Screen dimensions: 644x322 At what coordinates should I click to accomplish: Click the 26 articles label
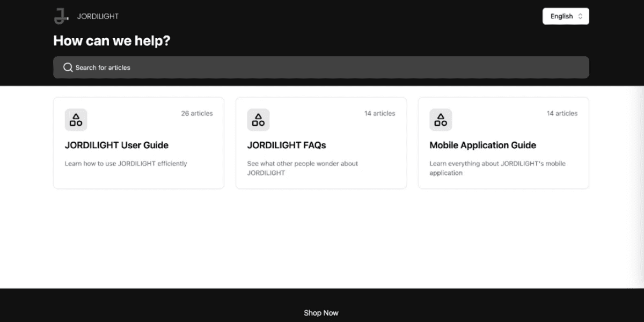pyautogui.click(x=196, y=113)
